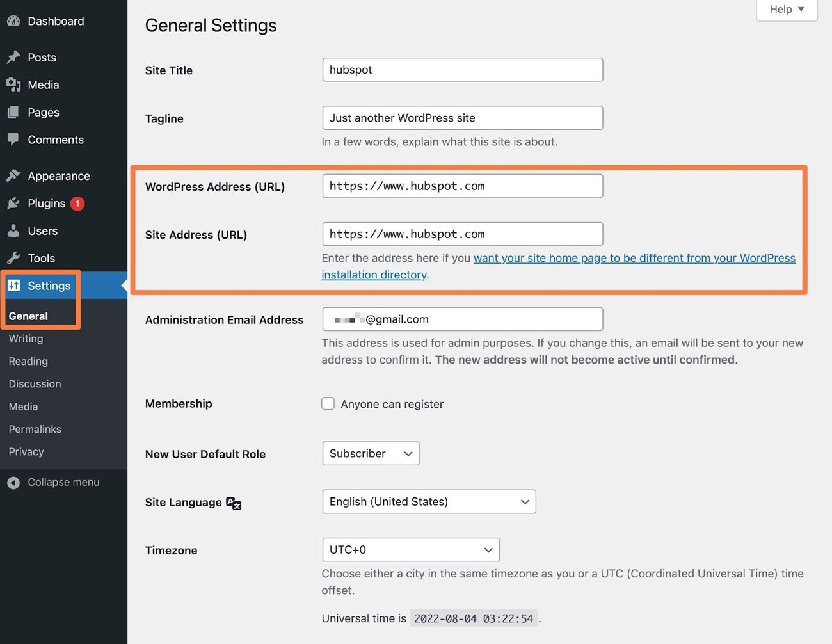
Task: Open the New User Default Role dropdown
Action: [x=371, y=453]
